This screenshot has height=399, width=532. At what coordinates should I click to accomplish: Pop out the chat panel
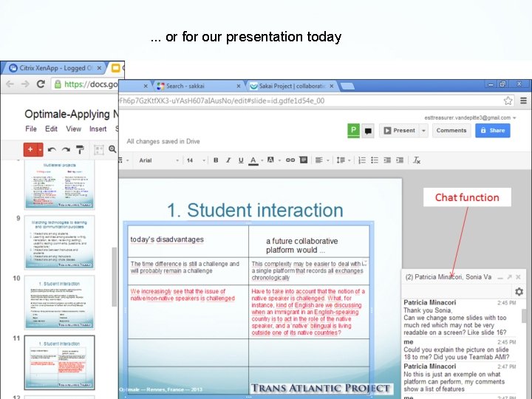pyautogui.click(x=509, y=277)
